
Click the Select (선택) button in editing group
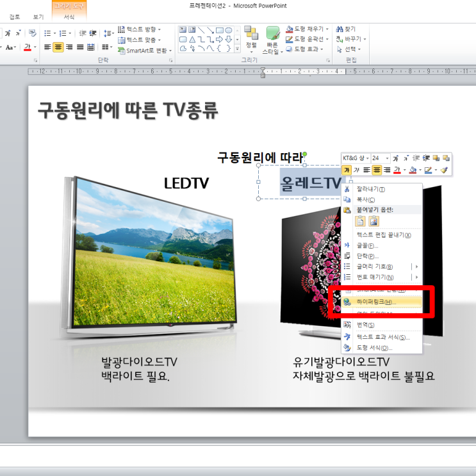coord(349,49)
